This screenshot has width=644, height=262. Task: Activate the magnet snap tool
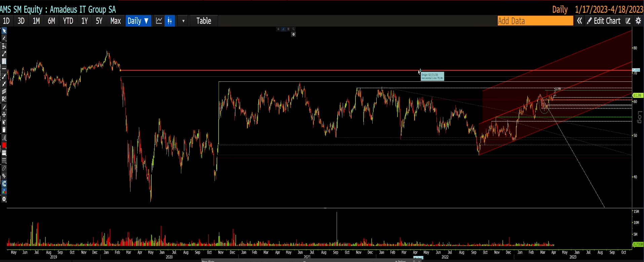coord(4,184)
